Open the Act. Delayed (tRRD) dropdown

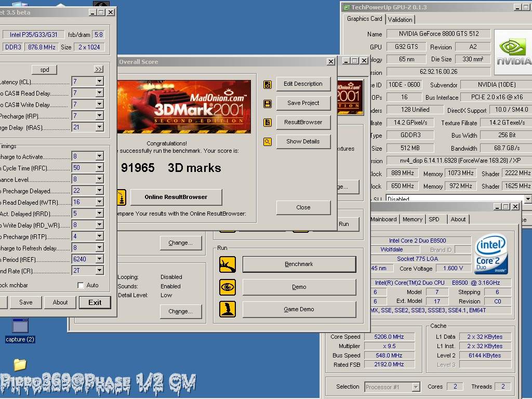(x=99, y=214)
